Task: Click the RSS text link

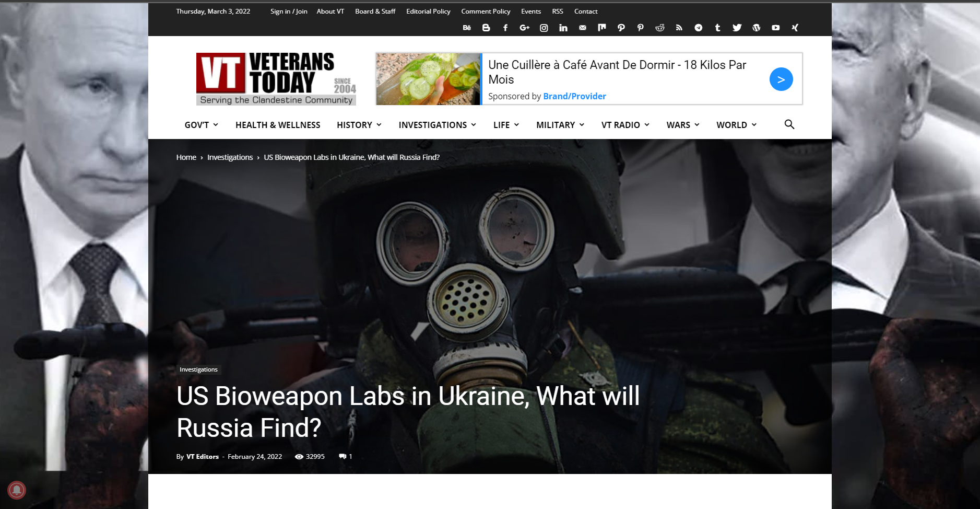Action: pyautogui.click(x=558, y=11)
